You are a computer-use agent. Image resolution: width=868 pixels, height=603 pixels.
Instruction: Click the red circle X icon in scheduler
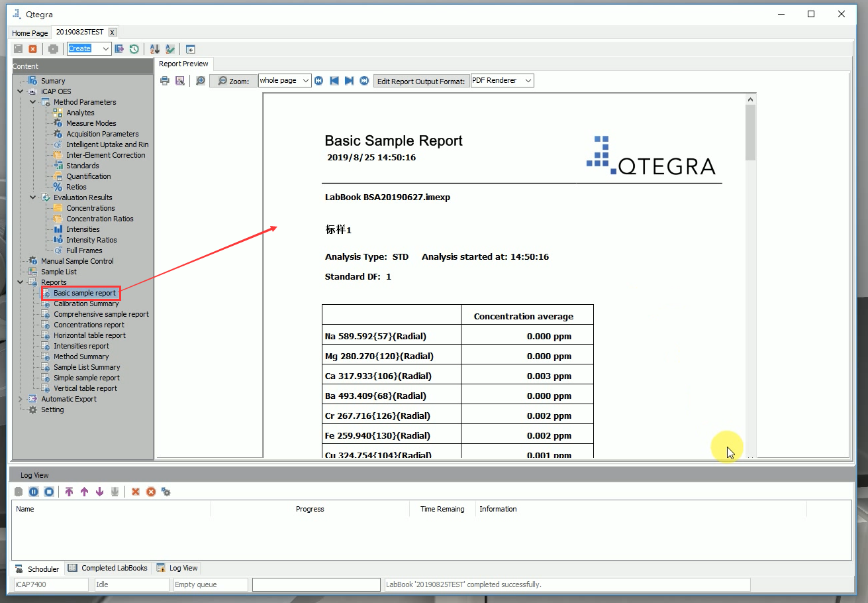(151, 492)
